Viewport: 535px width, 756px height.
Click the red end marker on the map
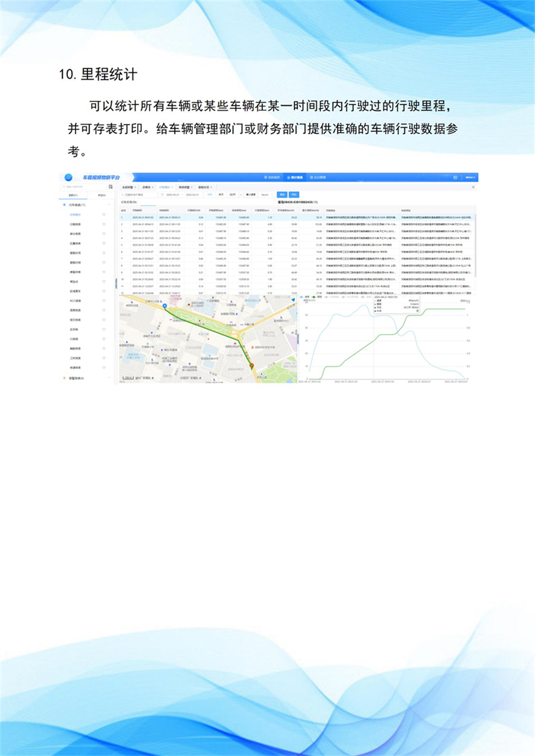(x=251, y=365)
